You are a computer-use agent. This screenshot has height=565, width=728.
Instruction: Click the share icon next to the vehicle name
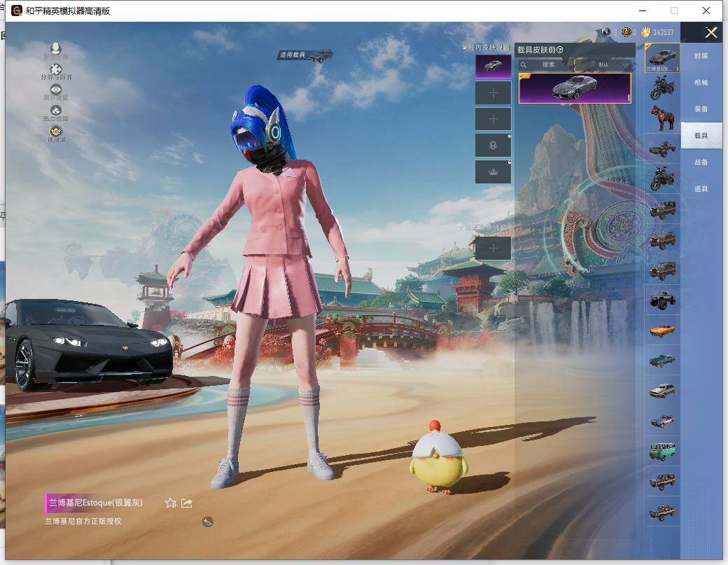click(x=187, y=503)
